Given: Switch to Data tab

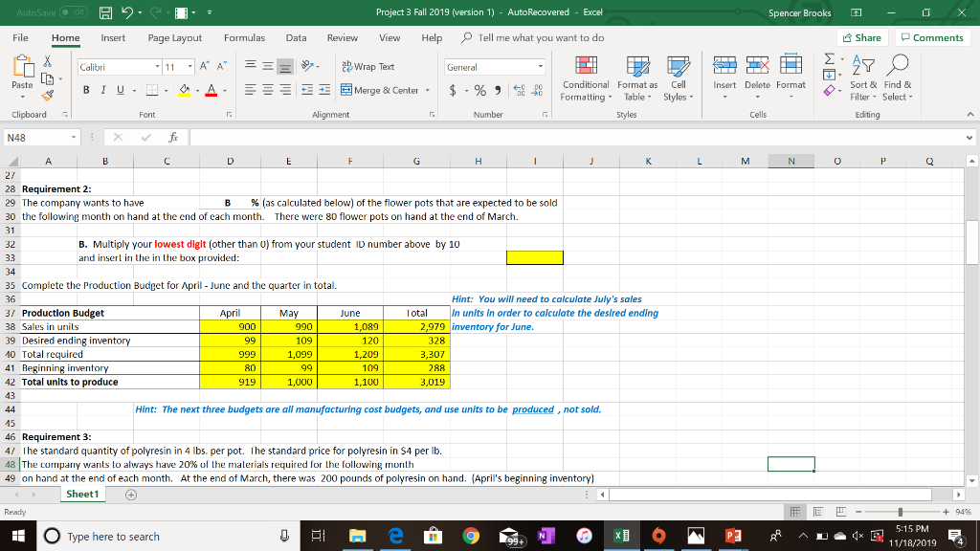Looking at the screenshot, I should pos(297,37).
